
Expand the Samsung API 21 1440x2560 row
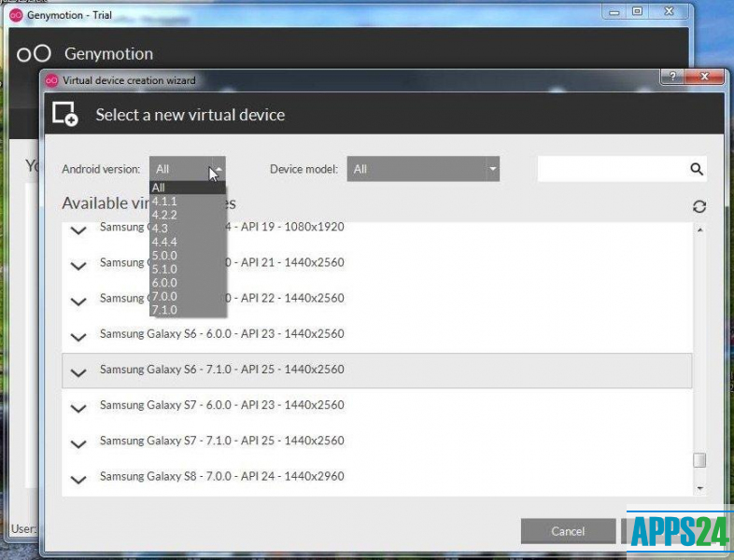click(78, 266)
